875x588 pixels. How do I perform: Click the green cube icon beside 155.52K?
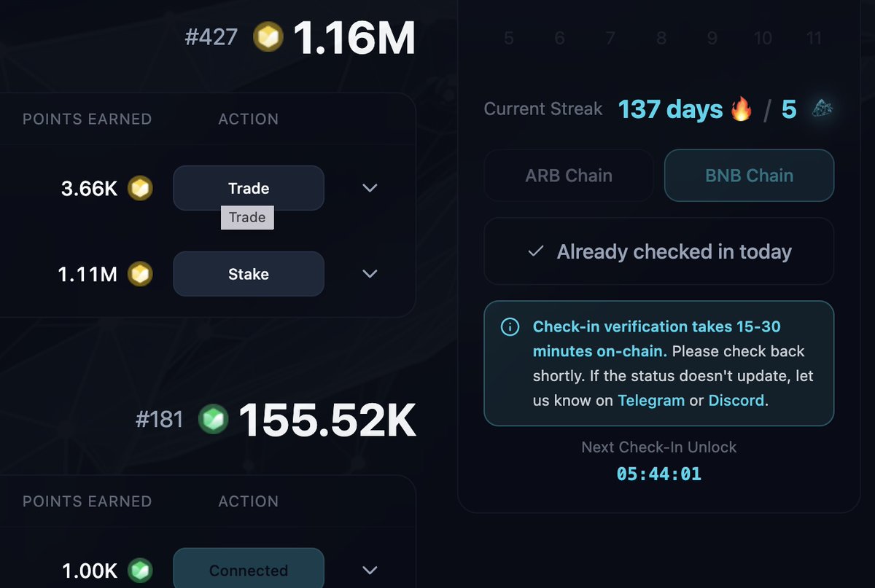coord(213,419)
